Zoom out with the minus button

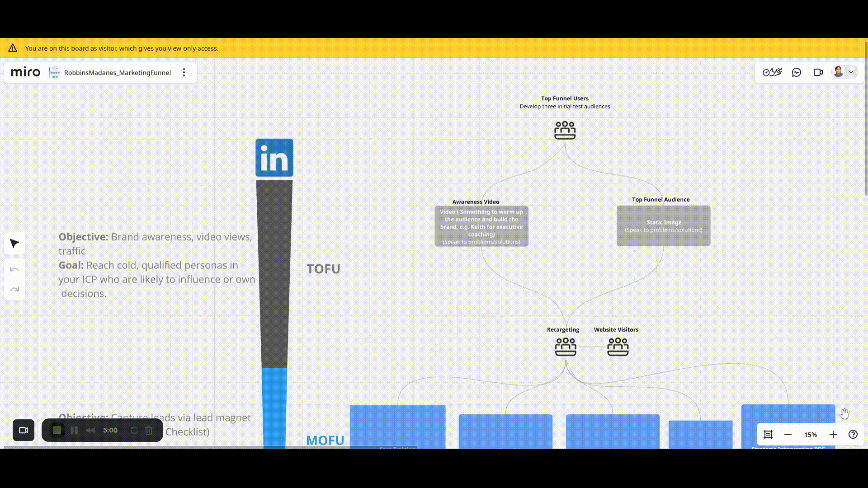tap(788, 434)
